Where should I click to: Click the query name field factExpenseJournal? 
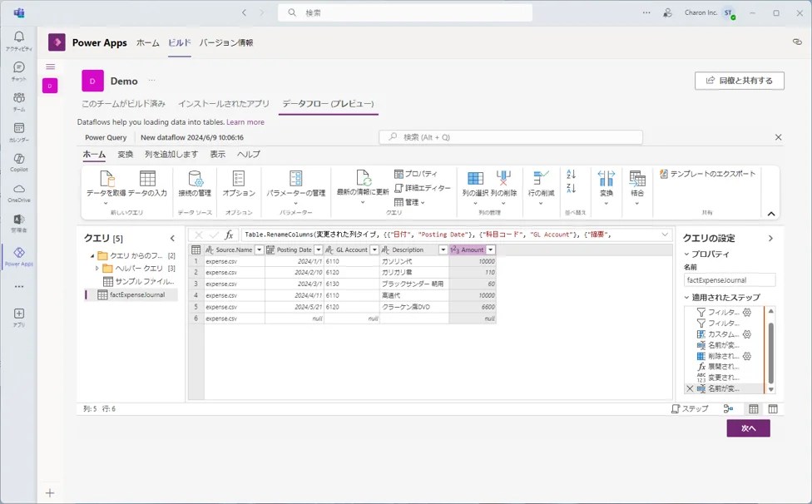click(730, 280)
